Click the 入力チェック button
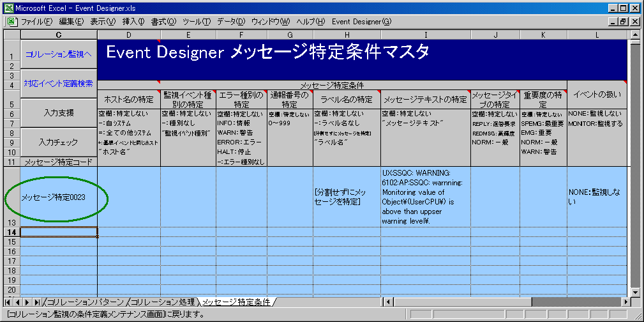This screenshot has height=322, width=644. point(59,142)
